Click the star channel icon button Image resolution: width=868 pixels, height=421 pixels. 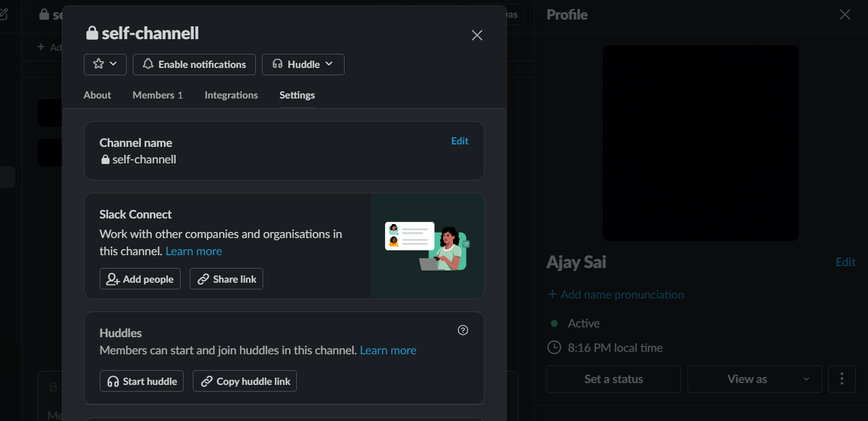[x=105, y=64]
